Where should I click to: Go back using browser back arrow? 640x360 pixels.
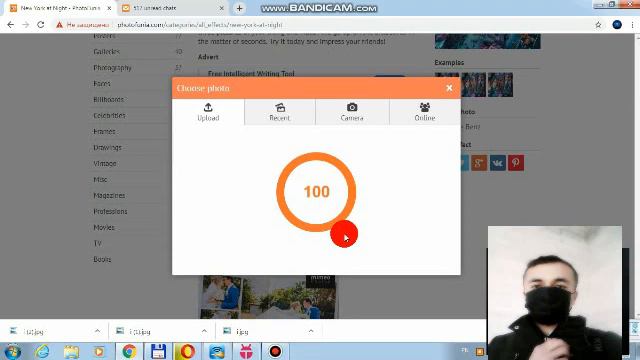click(11, 25)
